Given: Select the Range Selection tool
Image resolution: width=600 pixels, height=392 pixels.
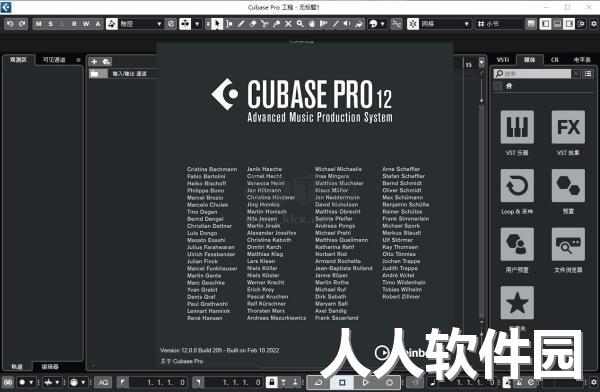Looking at the screenshot, I should tap(229, 24).
